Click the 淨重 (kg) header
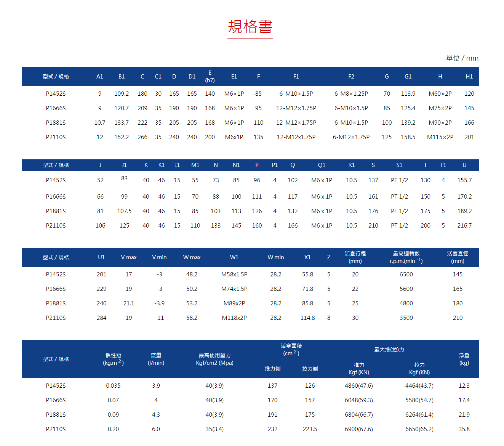 point(464,359)
